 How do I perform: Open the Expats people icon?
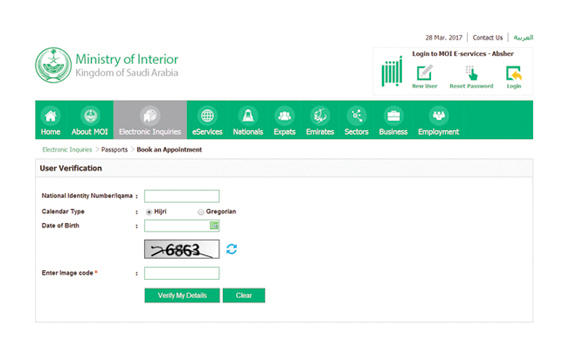[284, 116]
